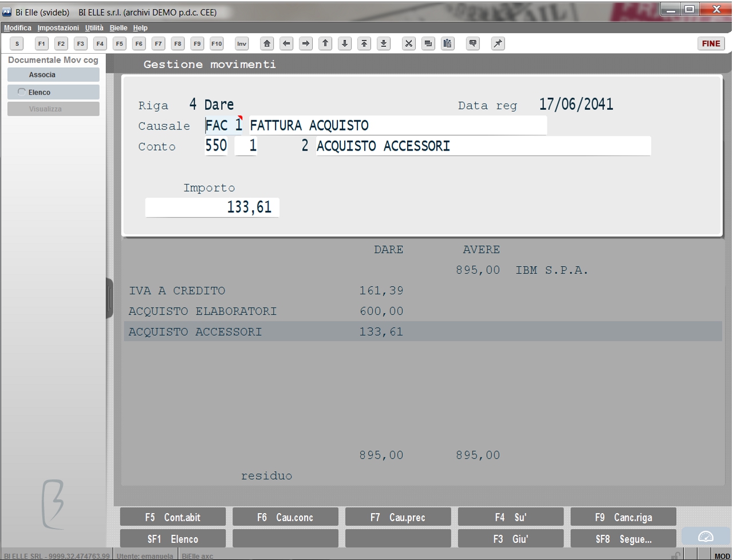Open the Utilità menu
The width and height of the screenshot is (733, 560).
tap(94, 27)
